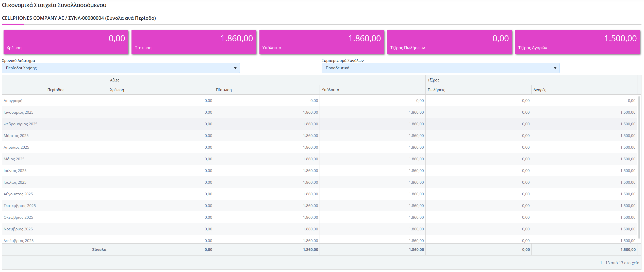The image size is (644, 272).
Task: Click the Πίστωση summary card
Action: point(194,42)
